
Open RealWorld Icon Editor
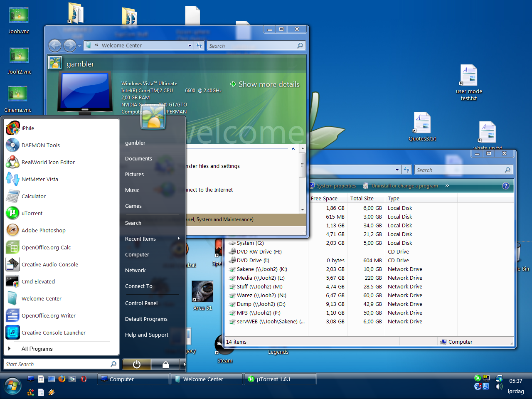point(62,162)
